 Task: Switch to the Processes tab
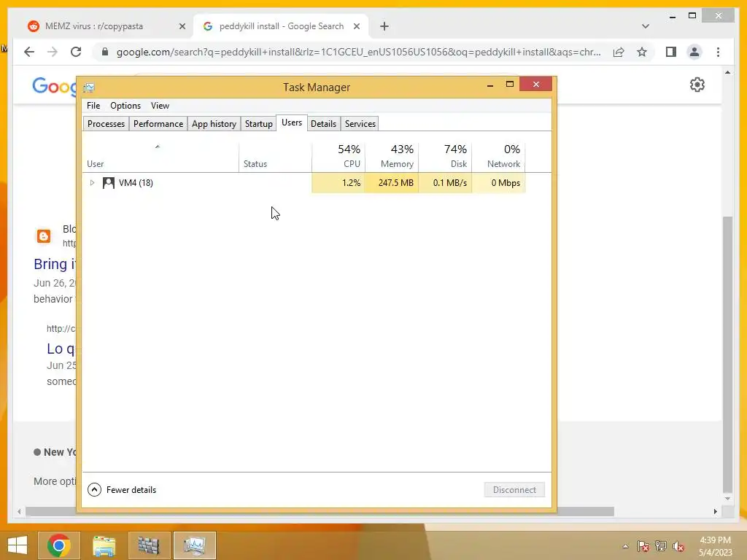106,124
